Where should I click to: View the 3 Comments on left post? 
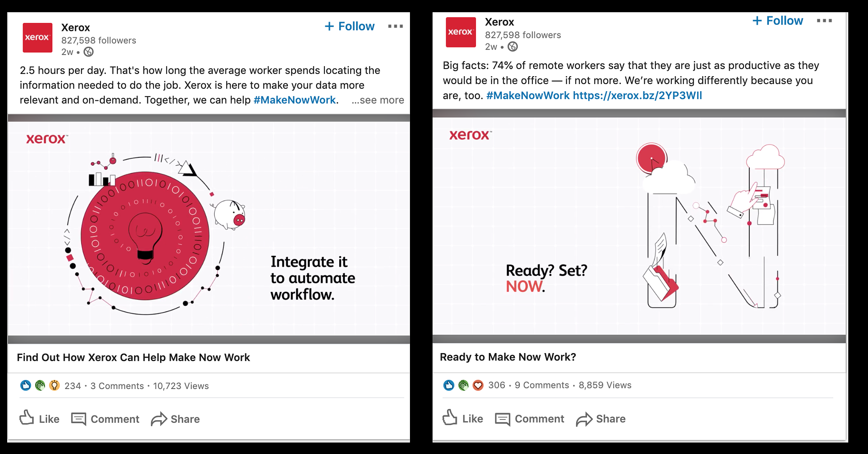click(117, 386)
